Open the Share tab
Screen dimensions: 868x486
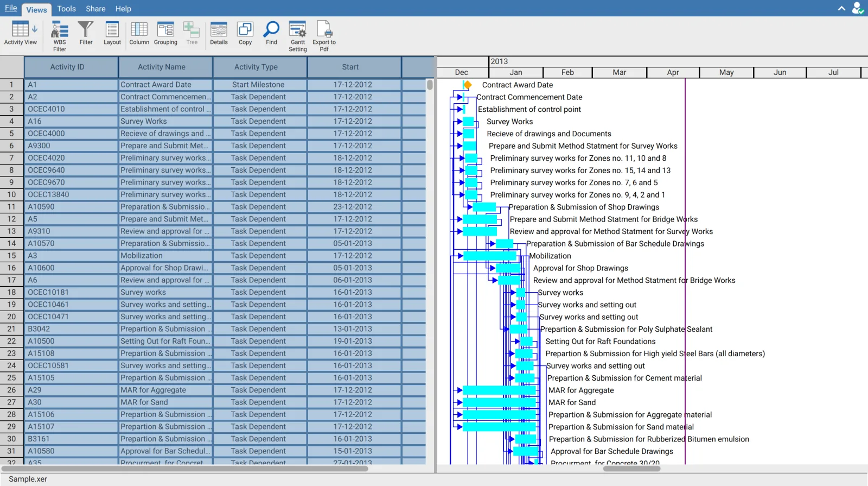point(95,9)
